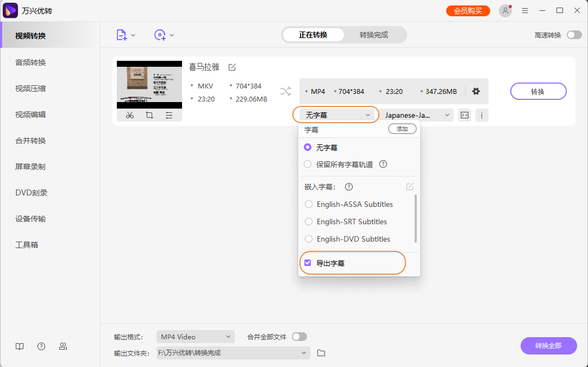Open effects adjustment sliders icon
The height and width of the screenshot is (367, 588).
click(169, 115)
